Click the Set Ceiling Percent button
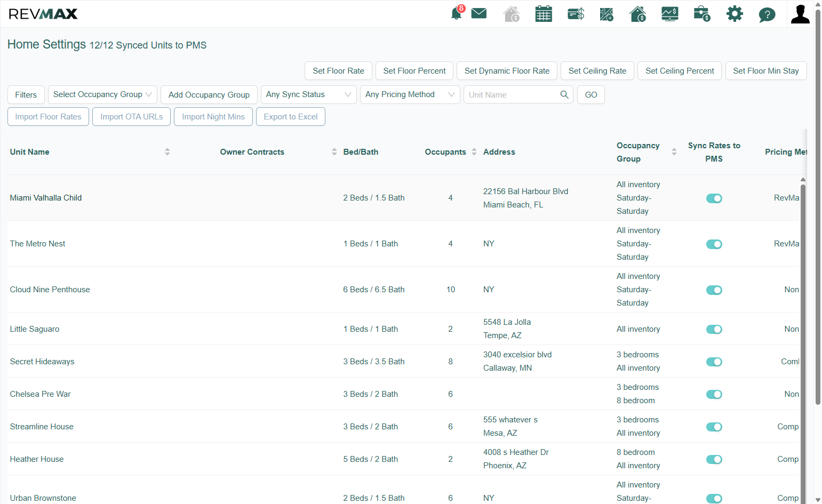Viewport: 822px width, 504px height. coord(680,71)
